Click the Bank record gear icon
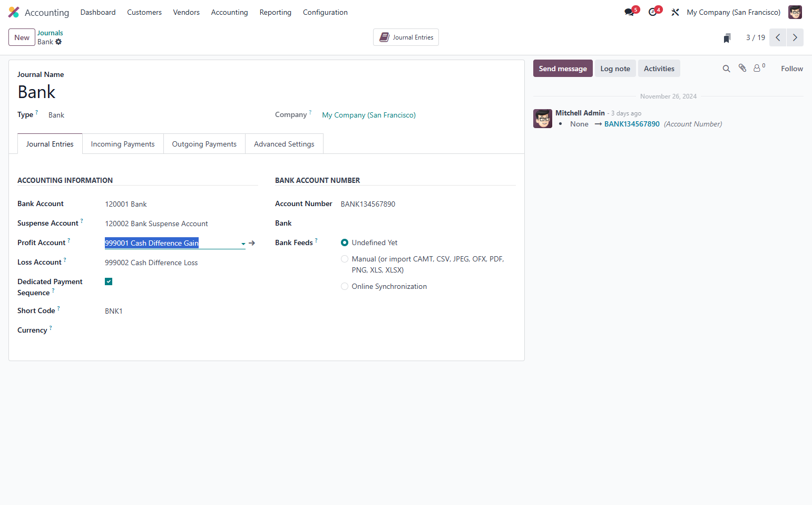The image size is (812, 505). [x=58, y=42]
